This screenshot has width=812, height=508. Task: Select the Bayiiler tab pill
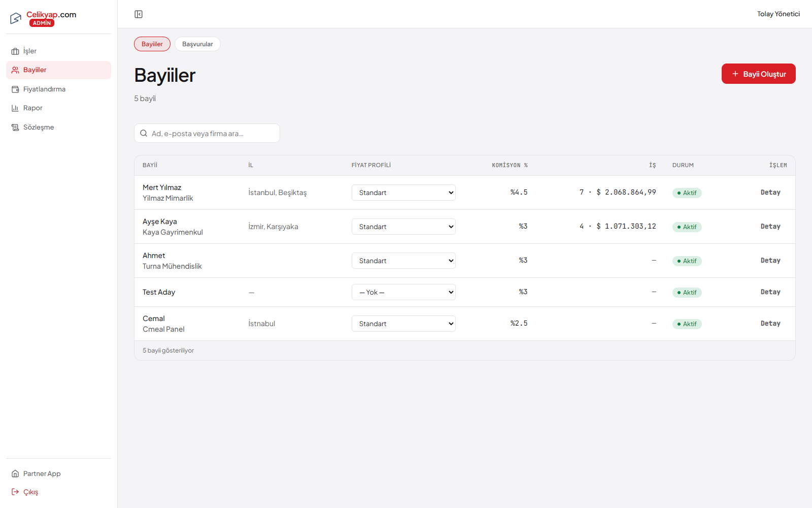(x=152, y=44)
